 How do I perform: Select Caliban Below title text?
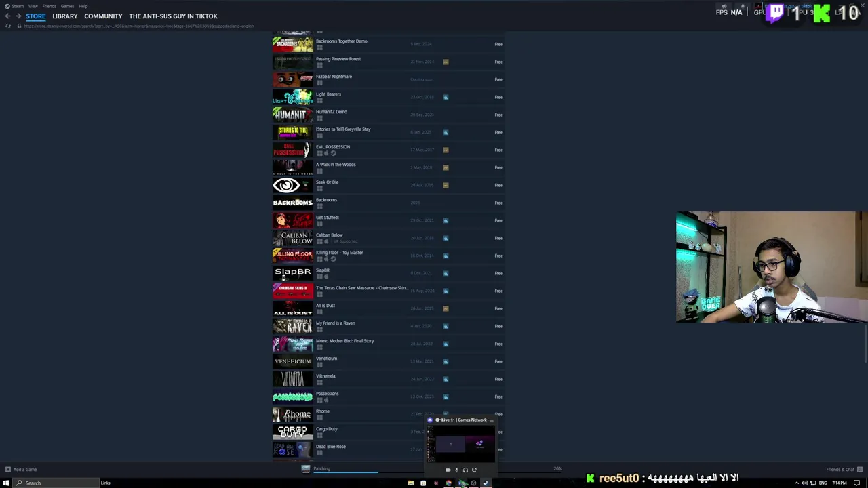click(x=329, y=235)
